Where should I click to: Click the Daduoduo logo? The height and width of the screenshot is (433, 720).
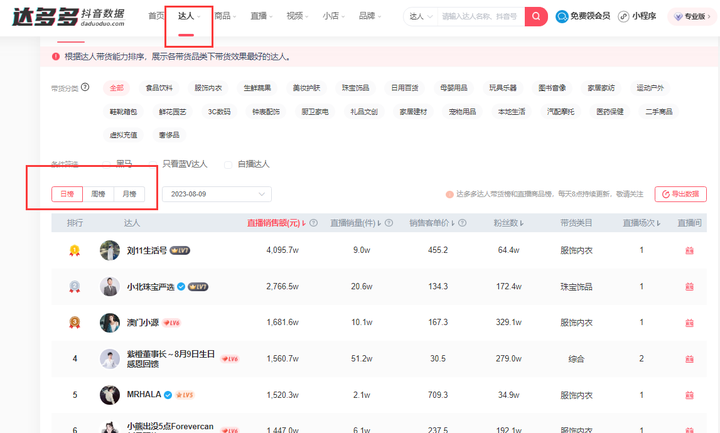point(68,17)
